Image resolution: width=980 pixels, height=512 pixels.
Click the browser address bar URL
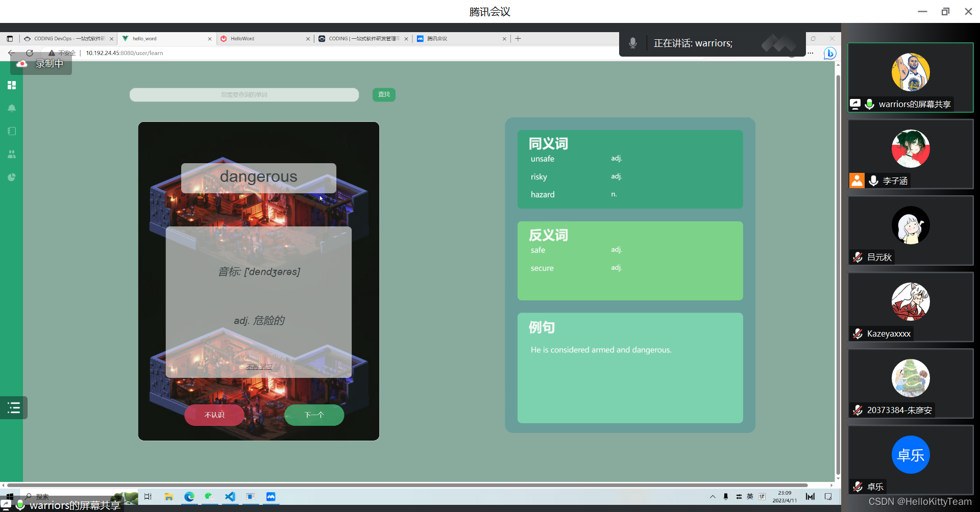coord(124,53)
